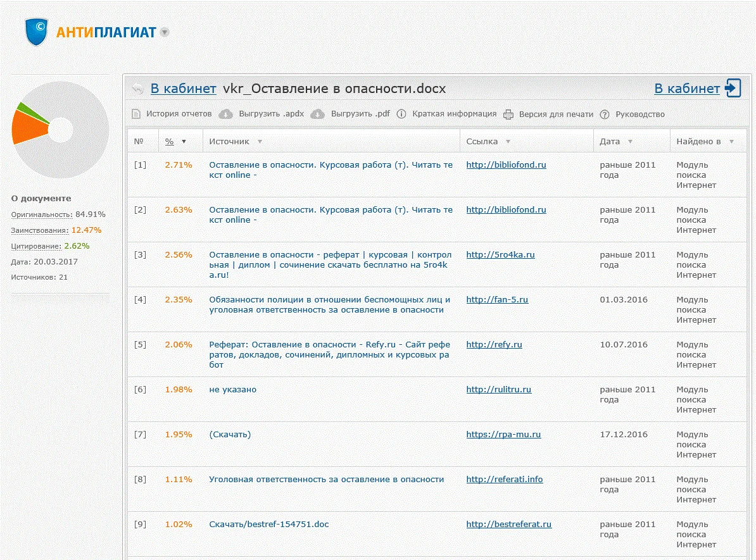This screenshot has height=560, width=756.
Task: Click the printer icon for Версия для печати
Action: point(508,115)
